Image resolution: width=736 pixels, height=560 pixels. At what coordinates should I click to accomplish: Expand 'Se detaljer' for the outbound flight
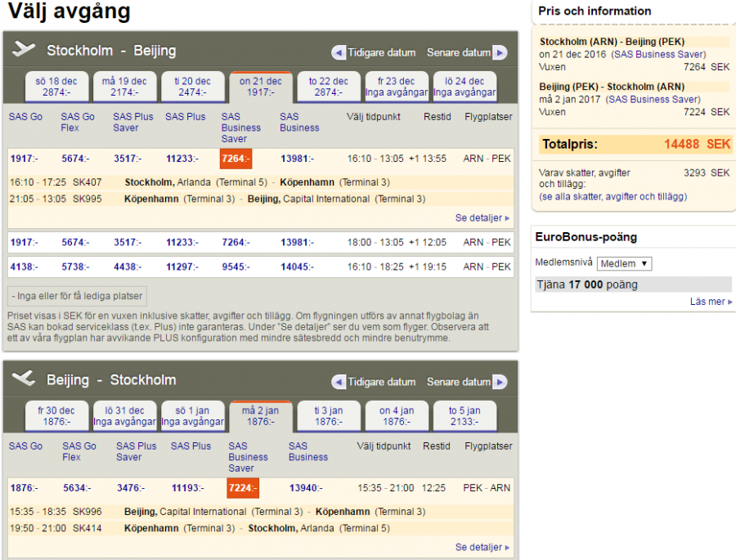[482, 218]
